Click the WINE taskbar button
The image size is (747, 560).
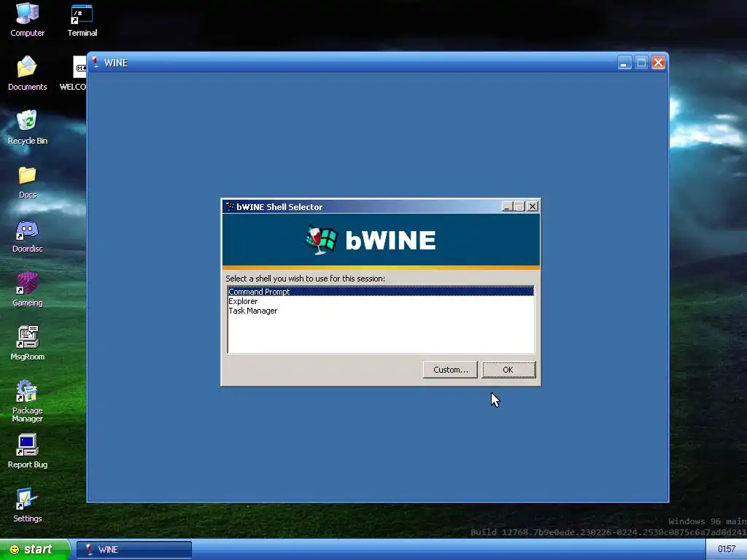[x=134, y=550]
